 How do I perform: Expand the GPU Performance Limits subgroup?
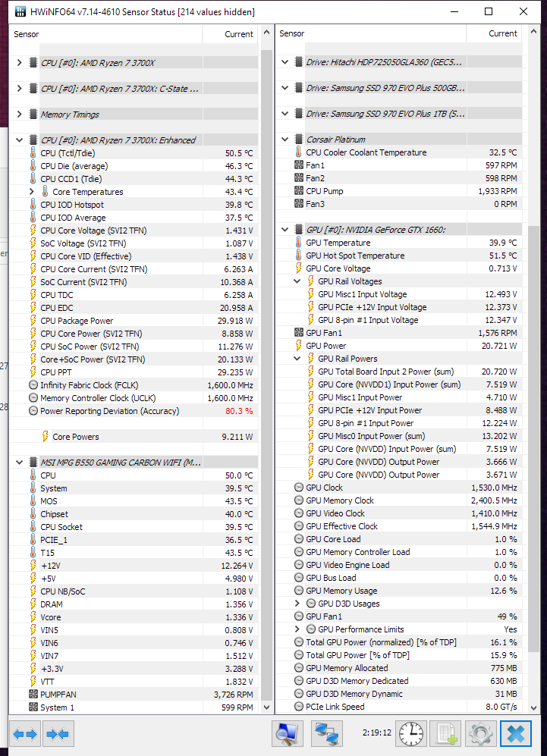297,629
